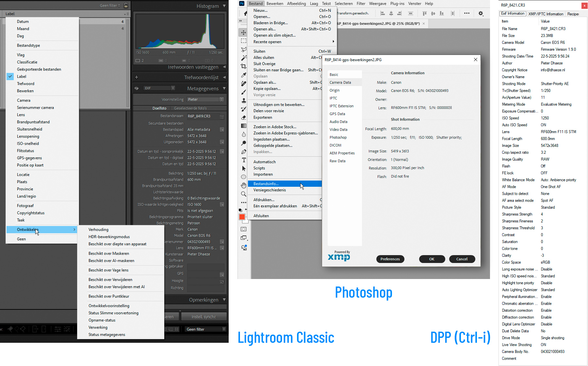Select the Eraser tool
This screenshot has height=366, width=588.
(243, 118)
